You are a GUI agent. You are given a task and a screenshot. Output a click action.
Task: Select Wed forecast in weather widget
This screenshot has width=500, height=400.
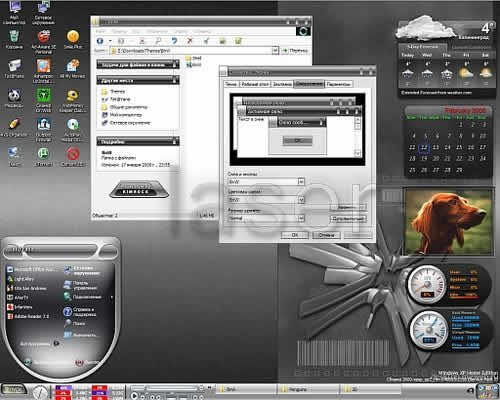[x=427, y=68]
